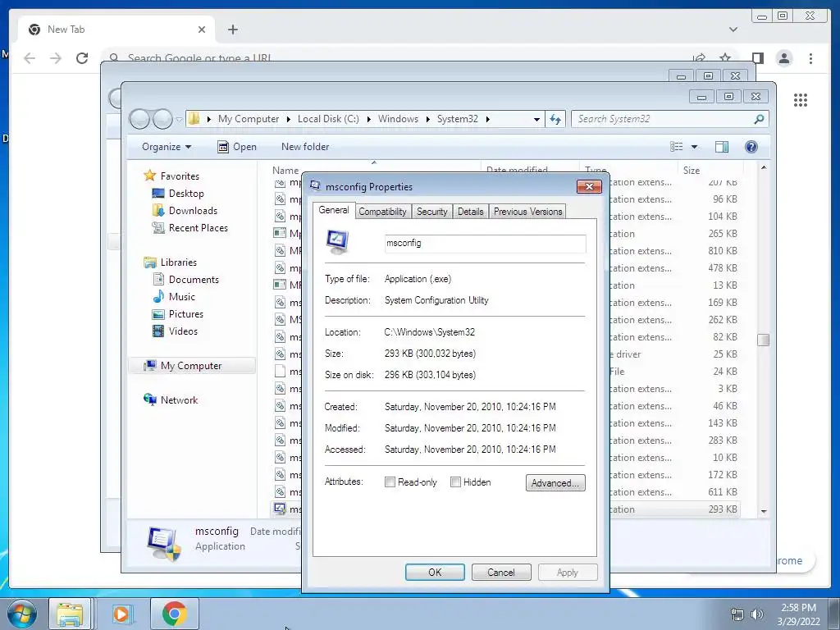This screenshot has height=630, width=840.
Task: Close msconfig Properties with the red X
Action: click(x=589, y=186)
